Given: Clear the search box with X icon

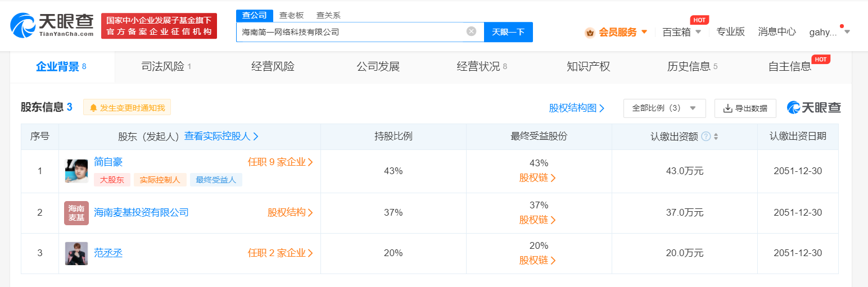Looking at the screenshot, I should (471, 31).
